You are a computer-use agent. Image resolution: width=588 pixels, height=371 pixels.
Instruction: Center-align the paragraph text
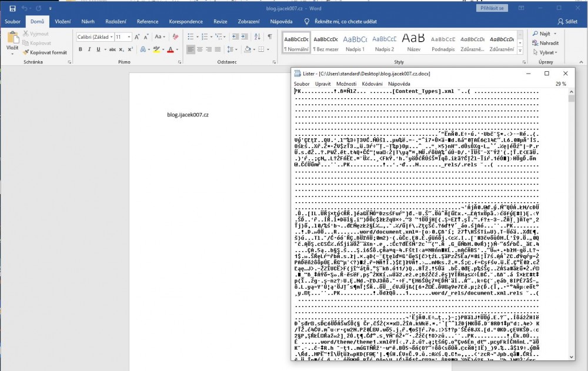201,49
